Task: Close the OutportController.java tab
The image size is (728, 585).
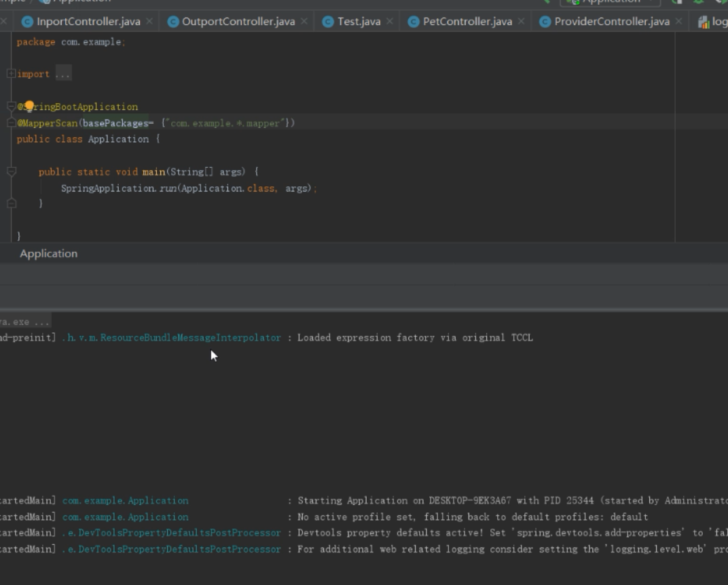Action: click(x=304, y=21)
